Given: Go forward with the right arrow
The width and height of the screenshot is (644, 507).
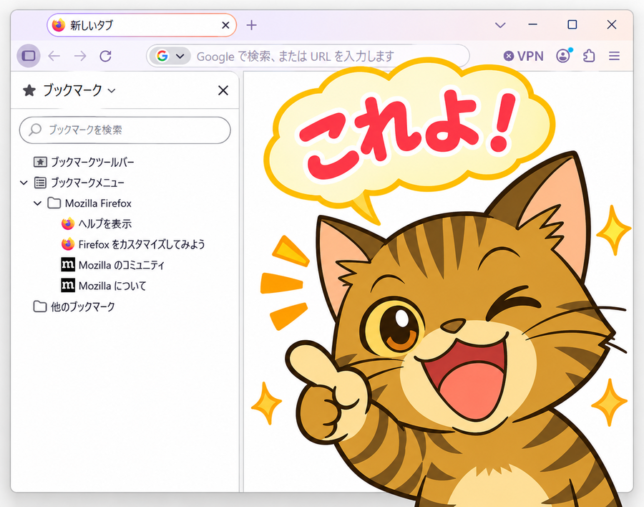Looking at the screenshot, I should 80,56.
